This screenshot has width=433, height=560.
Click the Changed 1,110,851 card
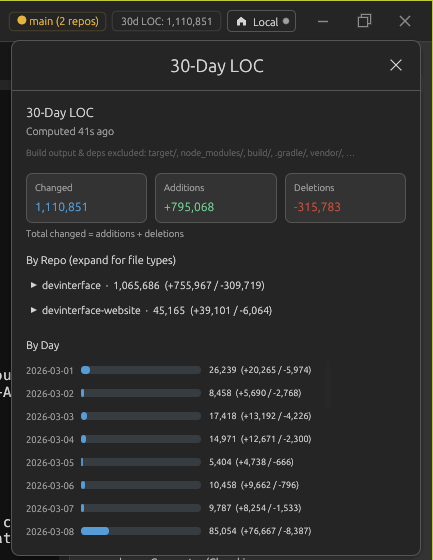(86, 198)
